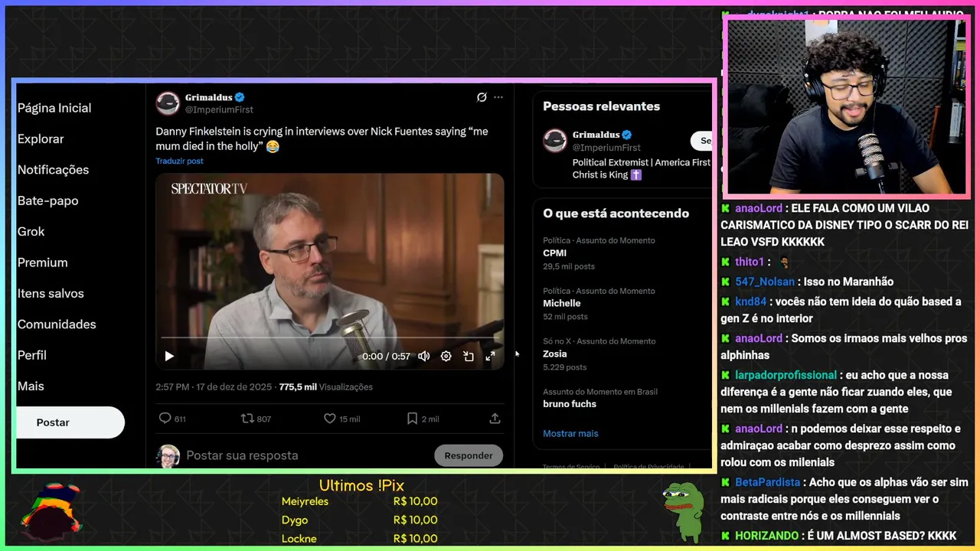The image size is (980, 551).
Task: Open Premium in sidebar
Action: (x=43, y=262)
